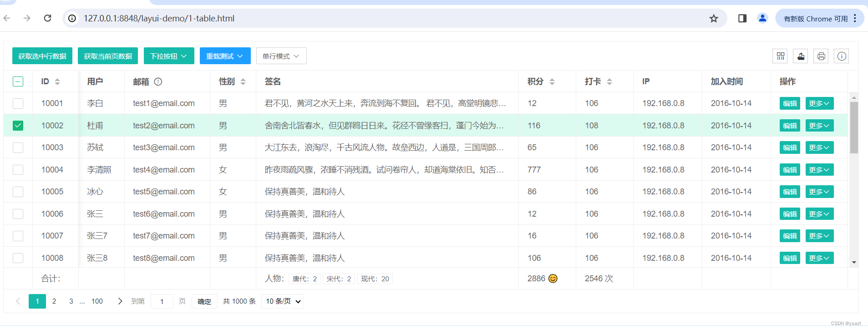
Task: Expand 更多 dropdown for row 10004
Action: [x=819, y=170]
